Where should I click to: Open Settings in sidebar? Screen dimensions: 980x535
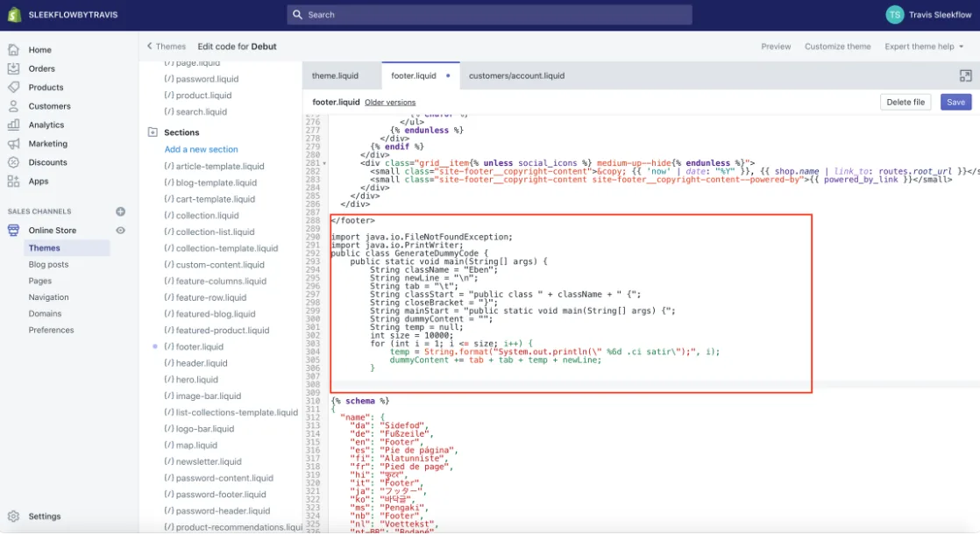click(x=45, y=517)
